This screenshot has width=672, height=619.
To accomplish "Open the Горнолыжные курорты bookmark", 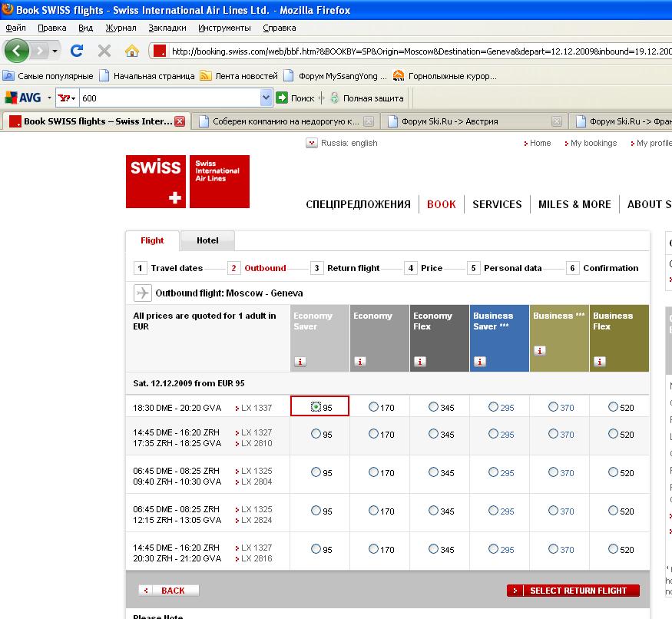I will pyautogui.click(x=445, y=76).
